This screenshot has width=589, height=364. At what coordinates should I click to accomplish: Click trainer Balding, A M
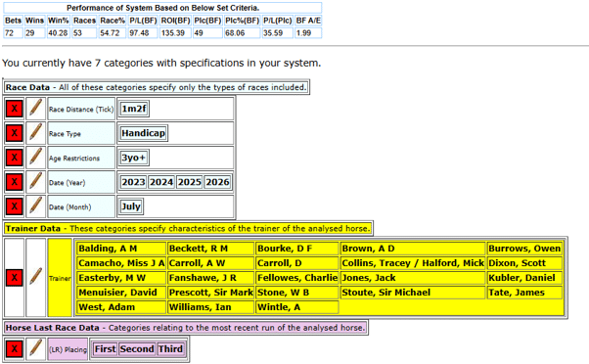121,249
